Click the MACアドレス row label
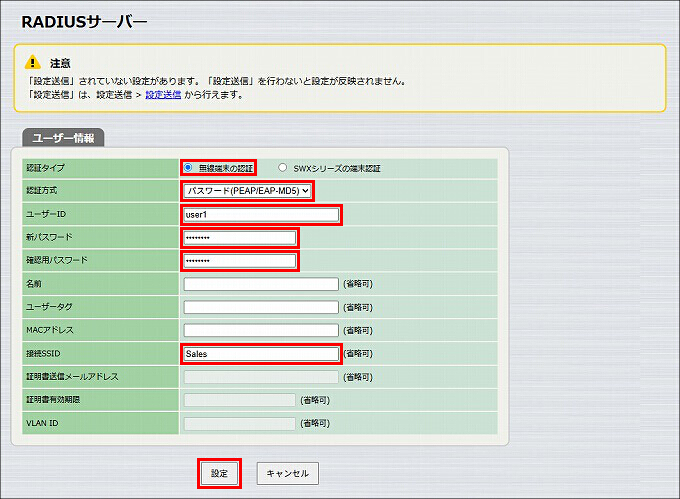 pos(50,330)
